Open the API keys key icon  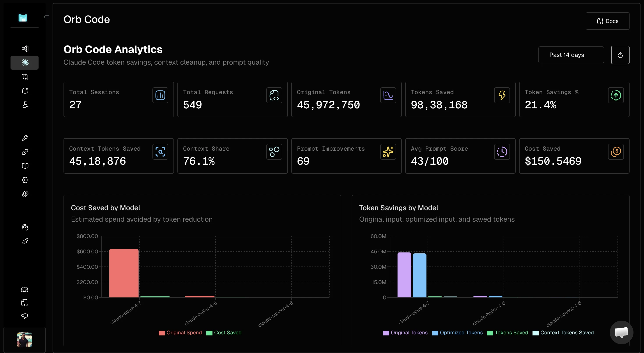click(x=25, y=138)
